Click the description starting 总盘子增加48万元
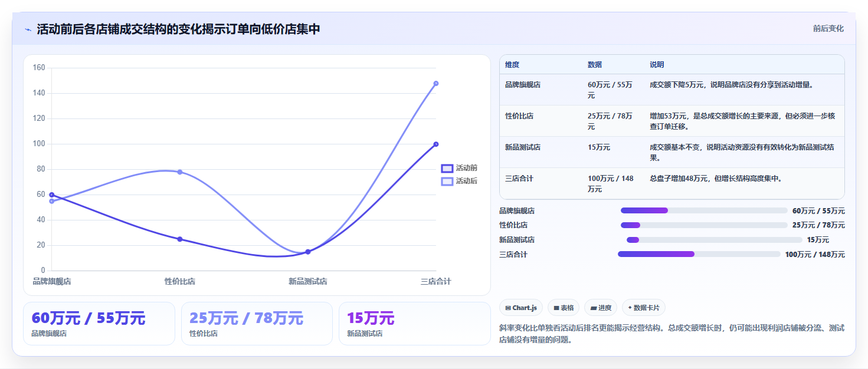This screenshot has height=369, width=868. tap(716, 179)
